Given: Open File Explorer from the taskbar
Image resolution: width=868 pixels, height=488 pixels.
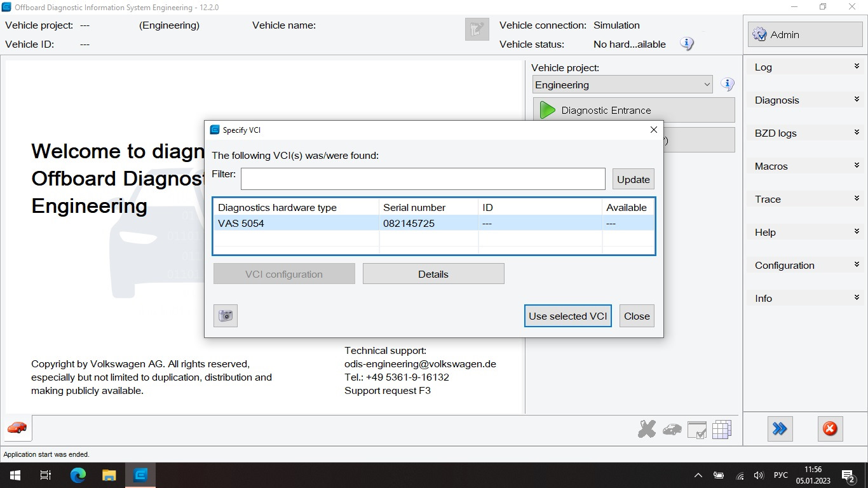Looking at the screenshot, I should 109,475.
